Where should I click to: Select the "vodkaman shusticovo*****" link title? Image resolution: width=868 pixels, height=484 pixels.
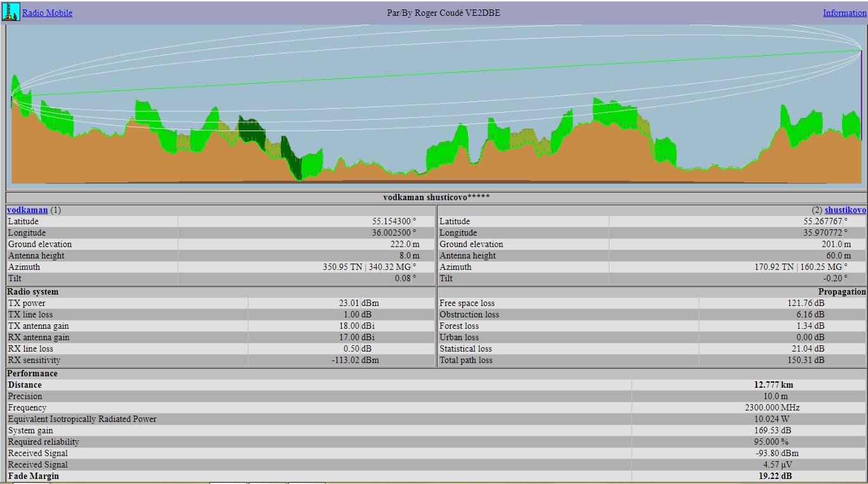436,197
